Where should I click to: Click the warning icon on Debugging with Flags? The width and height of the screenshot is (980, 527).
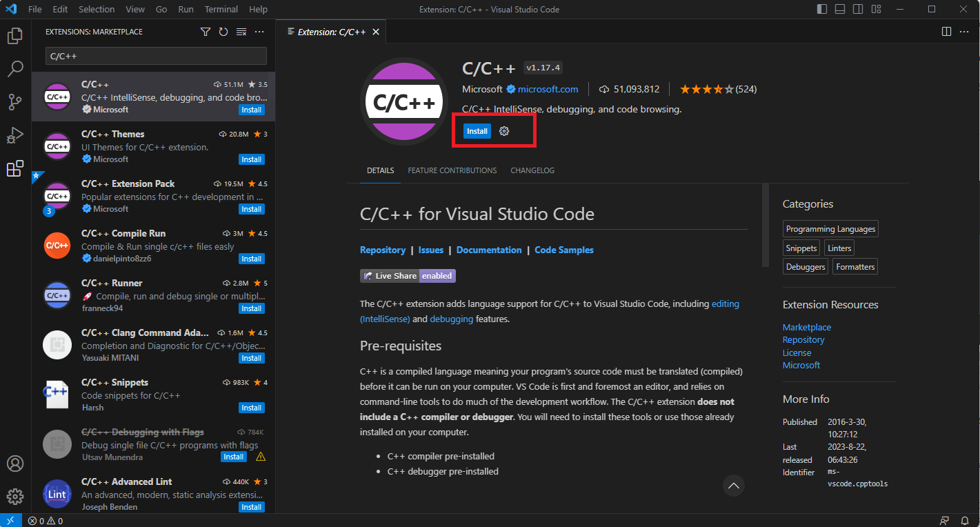261,457
